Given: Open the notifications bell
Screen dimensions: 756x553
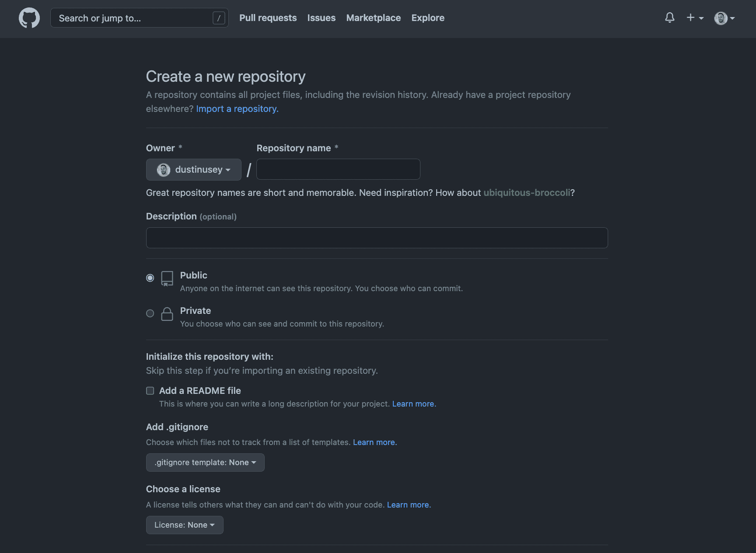Looking at the screenshot, I should click(669, 18).
